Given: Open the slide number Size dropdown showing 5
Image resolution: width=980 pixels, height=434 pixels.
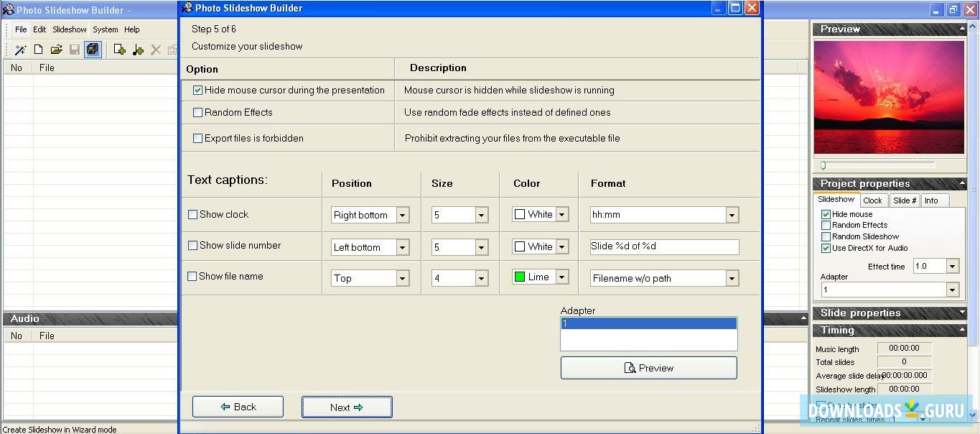Looking at the screenshot, I should click(x=481, y=247).
